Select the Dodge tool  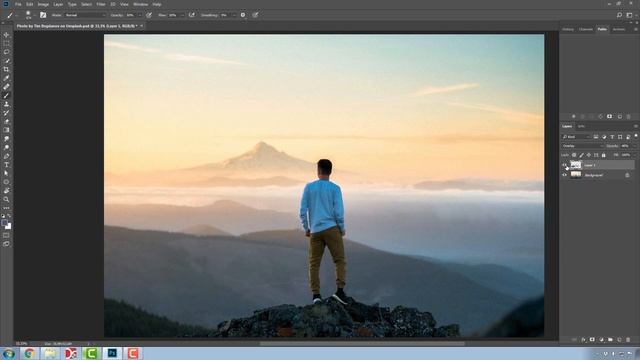[6, 147]
